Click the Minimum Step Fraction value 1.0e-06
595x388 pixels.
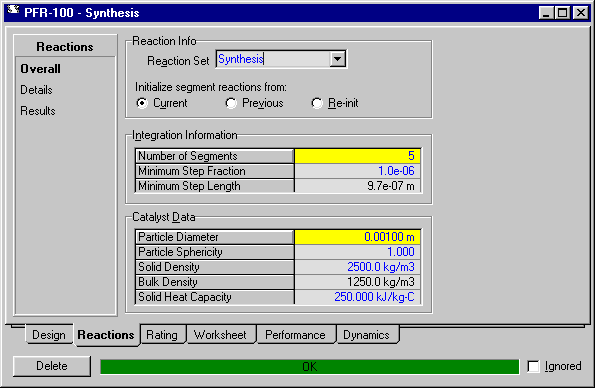tap(357, 171)
